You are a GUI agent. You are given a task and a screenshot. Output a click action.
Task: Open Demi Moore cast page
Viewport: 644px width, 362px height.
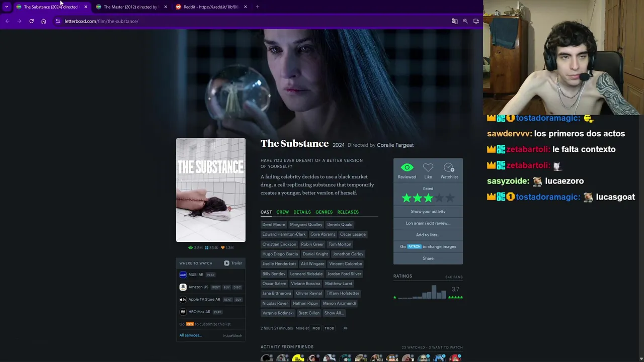[274, 225]
